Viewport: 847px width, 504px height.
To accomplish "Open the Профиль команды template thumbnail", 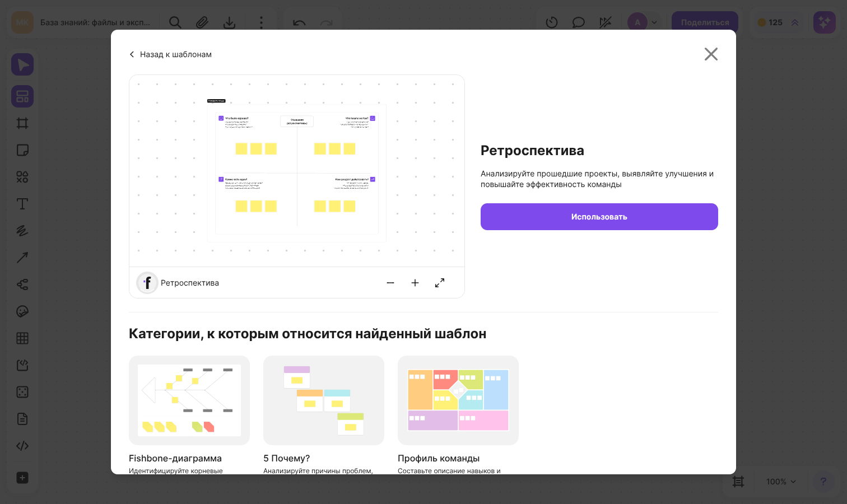I will [x=458, y=400].
